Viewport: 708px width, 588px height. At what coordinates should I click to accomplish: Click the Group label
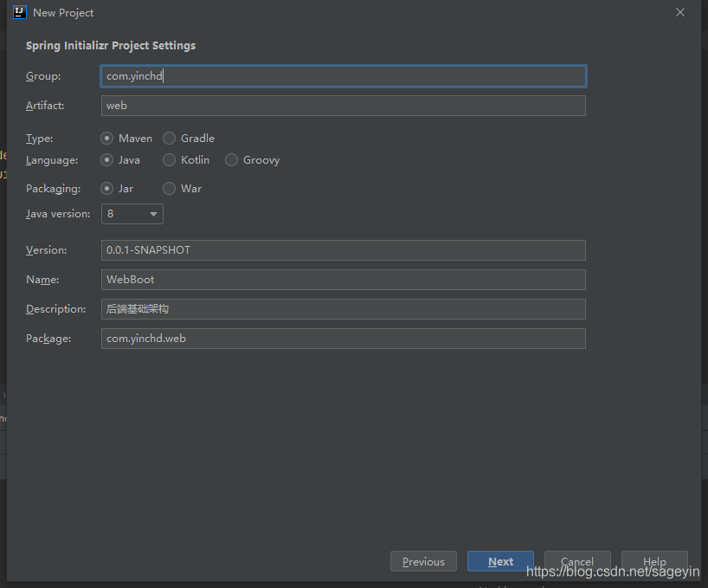(43, 76)
